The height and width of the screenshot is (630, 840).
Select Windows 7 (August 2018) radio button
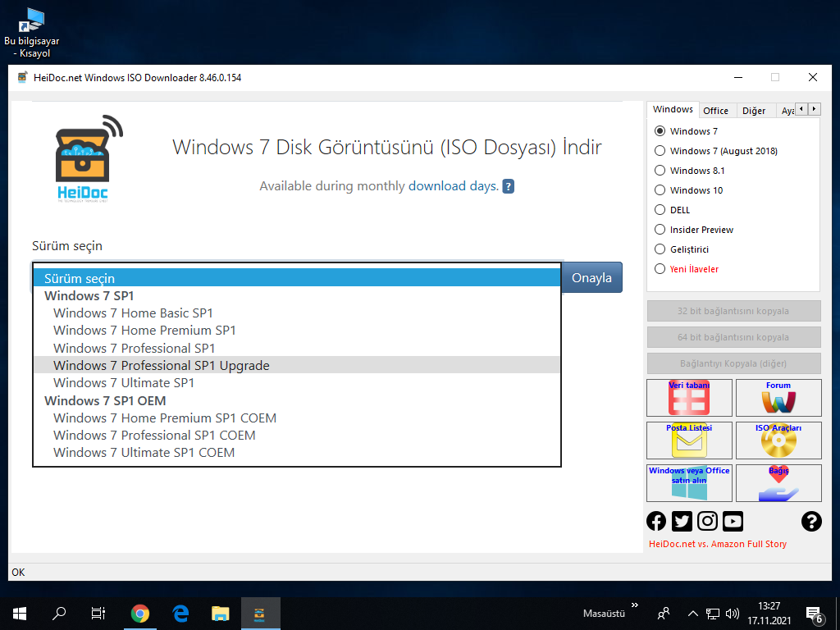pyautogui.click(x=660, y=151)
